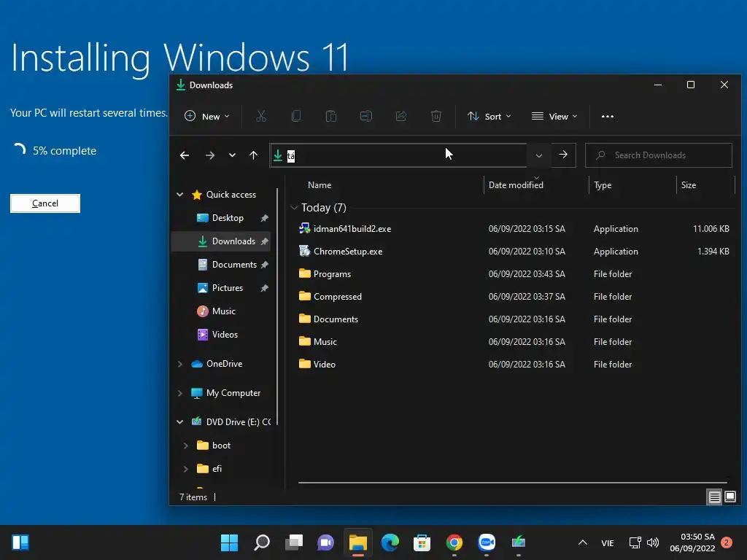Viewport: 747px width, 560px height.
Task: Click the Rename icon in toolbar
Action: pos(366,116)
